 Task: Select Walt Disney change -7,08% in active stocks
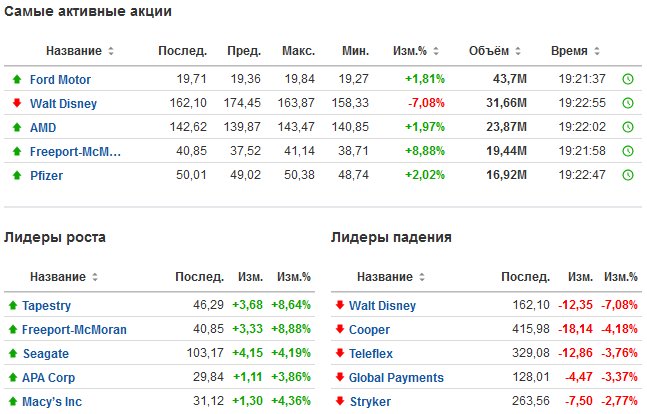[x=426, y=103]
